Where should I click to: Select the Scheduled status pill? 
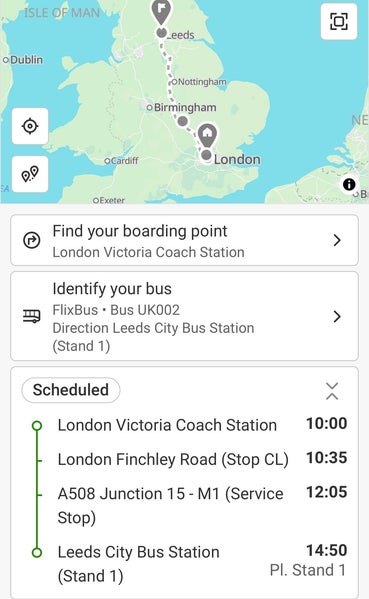tap(71, 390)
